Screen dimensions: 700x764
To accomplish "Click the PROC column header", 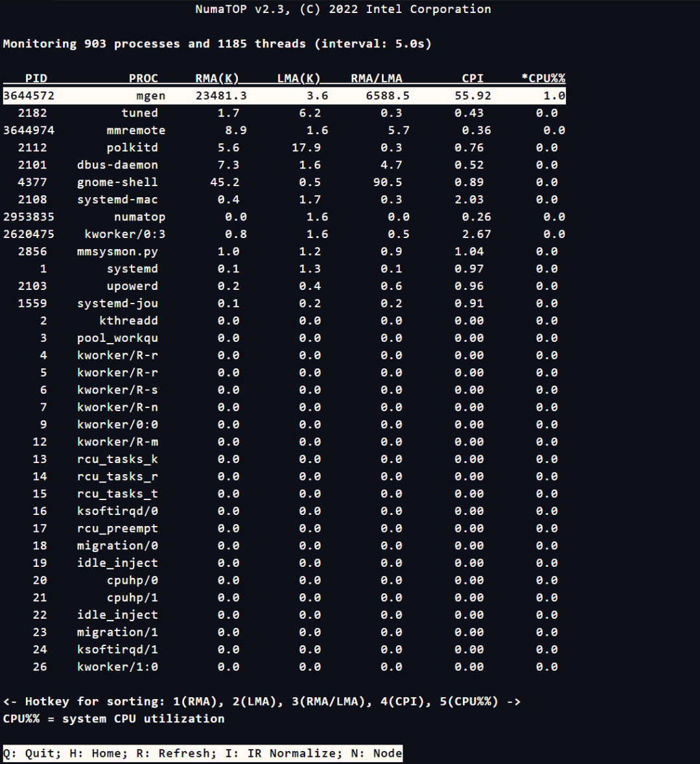I will coord(143,78).
